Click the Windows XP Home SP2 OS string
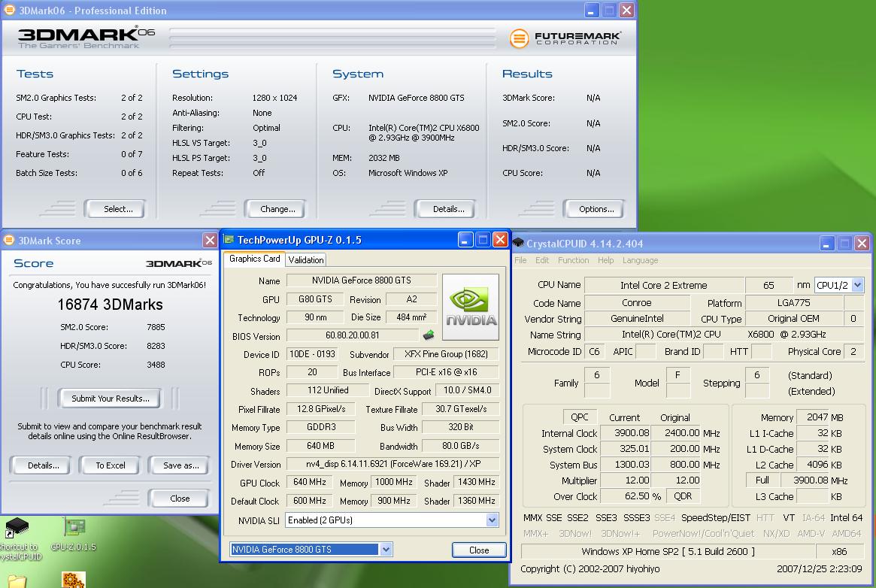The height and width of the screenshot is (588, 876). click(668, 551)
